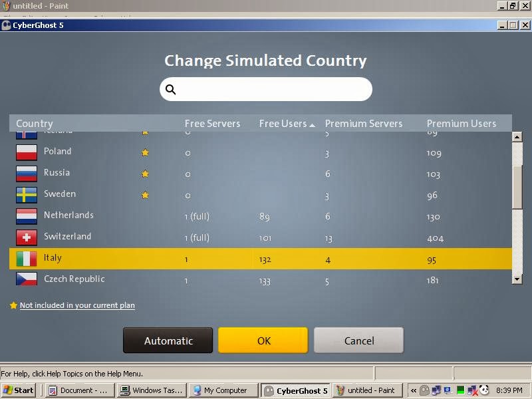Select the Czech Republic flag icon
Screen dimensions: 532x399
(x=27, y=279)
